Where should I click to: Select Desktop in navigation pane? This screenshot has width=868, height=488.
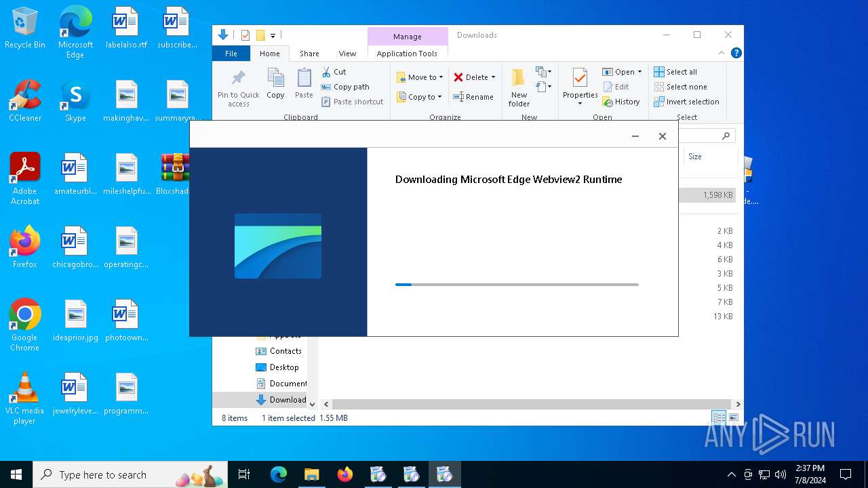coord(277,367)
